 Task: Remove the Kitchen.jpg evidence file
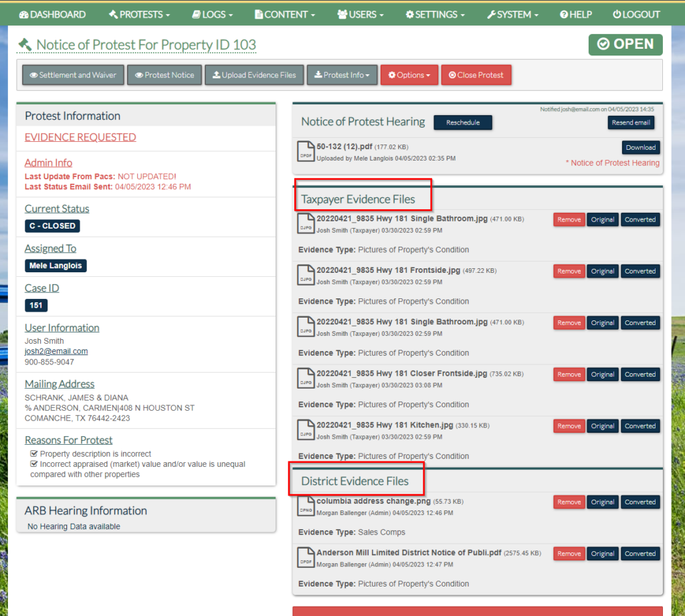[569, 426]
